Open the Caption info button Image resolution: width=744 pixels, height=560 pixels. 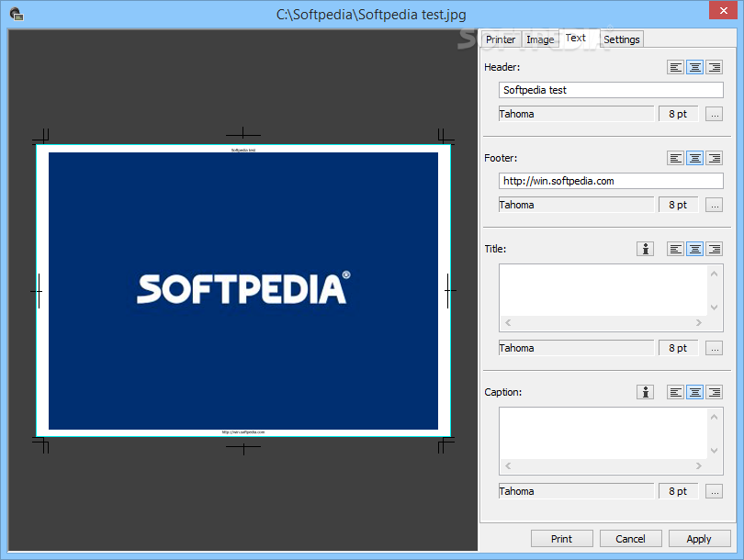[646, 392]
